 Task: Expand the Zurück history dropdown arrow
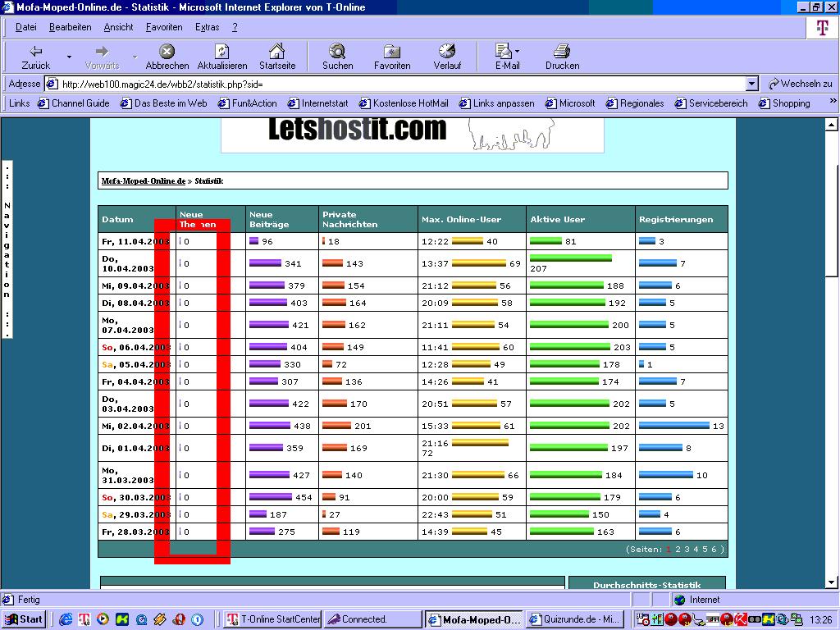[x=69, y=57]
